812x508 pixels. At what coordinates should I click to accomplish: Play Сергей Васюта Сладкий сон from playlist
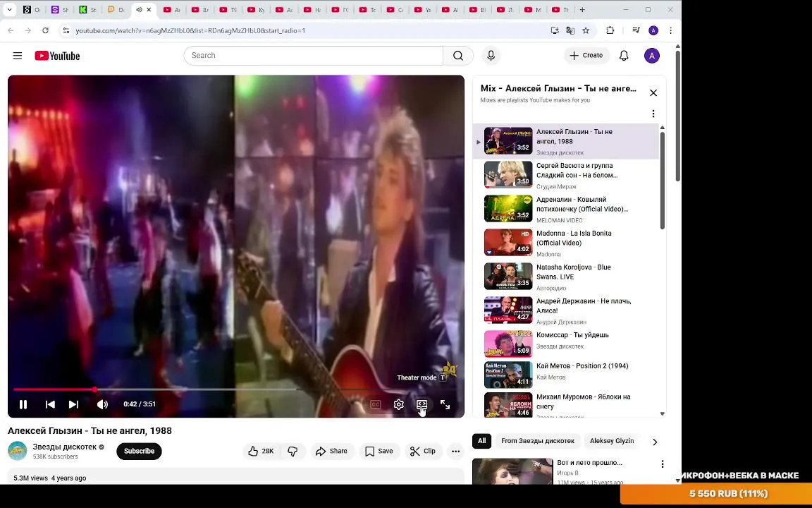(x=565, y=175)
